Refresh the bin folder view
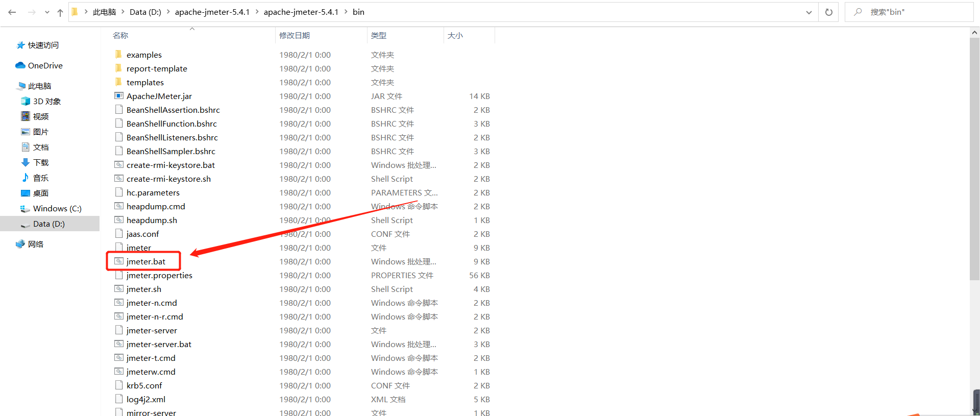Screen dimensions: 980x416 coord(829,12)
